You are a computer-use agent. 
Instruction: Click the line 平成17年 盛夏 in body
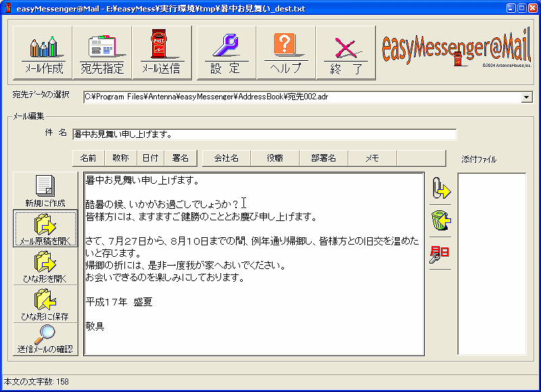pyautogui.click(x=119, y=302)
